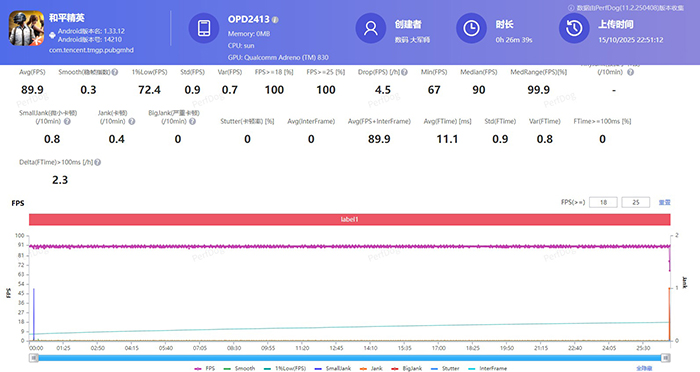Grab the right handle of the time range slider
The width and height of the screenshot is (700, 372).
coord(666,358)
